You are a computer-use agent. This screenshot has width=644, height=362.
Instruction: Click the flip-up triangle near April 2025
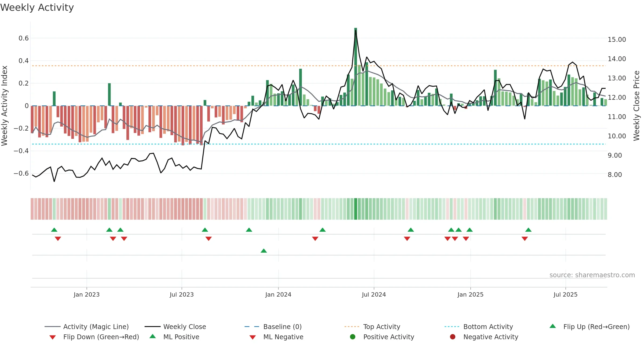pos(528,230)
